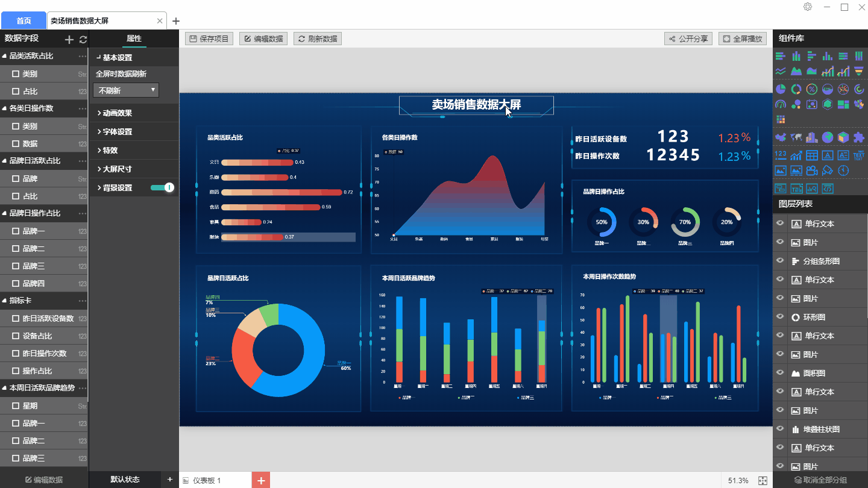Choose the 3D globe component icon
The height and width of the screenshot is (488, 868).
pyautogui.click(x=828, y=137)
